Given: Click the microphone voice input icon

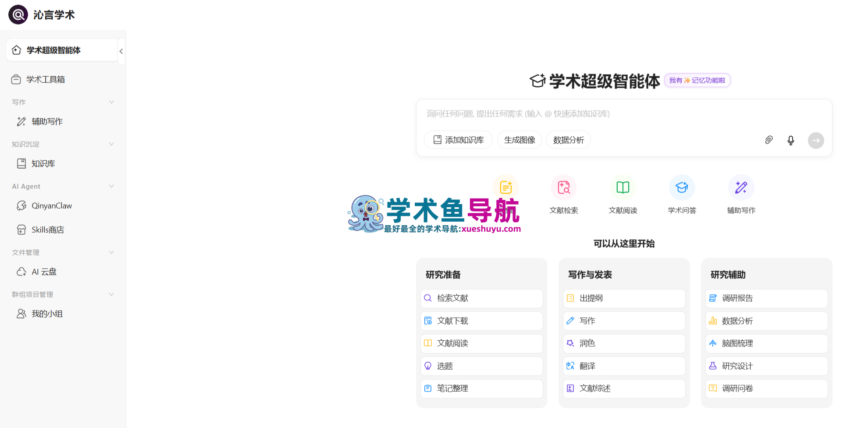Looking at the screenshot, I should pyautogui.click(x=791, y=140).
